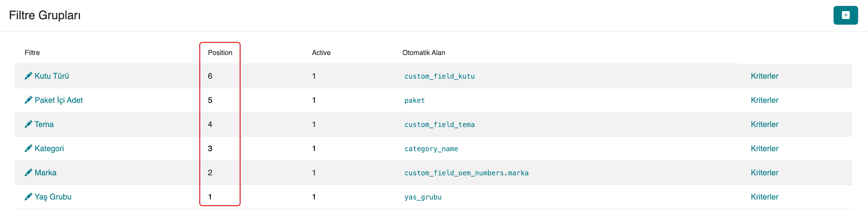Click the edit pencil icon next to Tema
Screen dimensions: 868x217
coord(28,125)
